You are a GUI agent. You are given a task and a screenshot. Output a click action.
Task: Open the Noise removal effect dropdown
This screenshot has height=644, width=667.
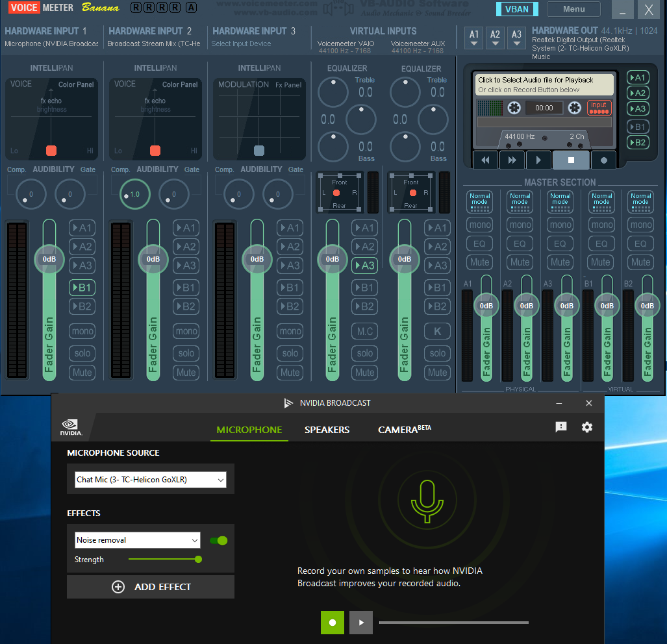[x=138, y=540]
